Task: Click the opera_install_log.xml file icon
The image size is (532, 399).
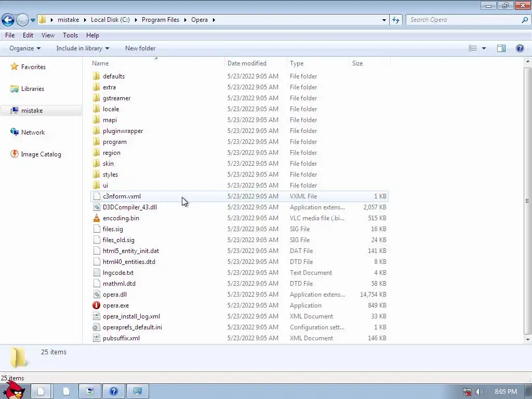Action: pyautogui.click(x=96, y=316)
